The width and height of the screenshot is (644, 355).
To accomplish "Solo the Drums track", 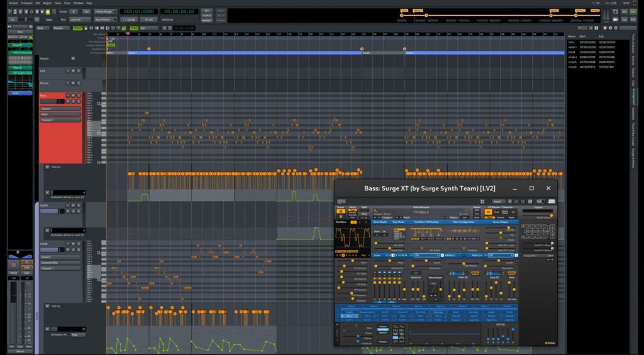I will [78, 83].
